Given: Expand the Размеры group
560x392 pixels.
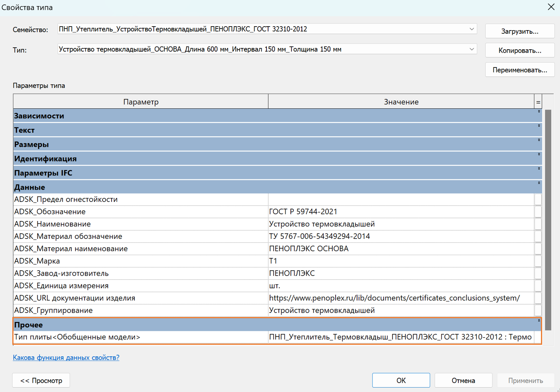Looking at the screenshot, I should point(539,140).
